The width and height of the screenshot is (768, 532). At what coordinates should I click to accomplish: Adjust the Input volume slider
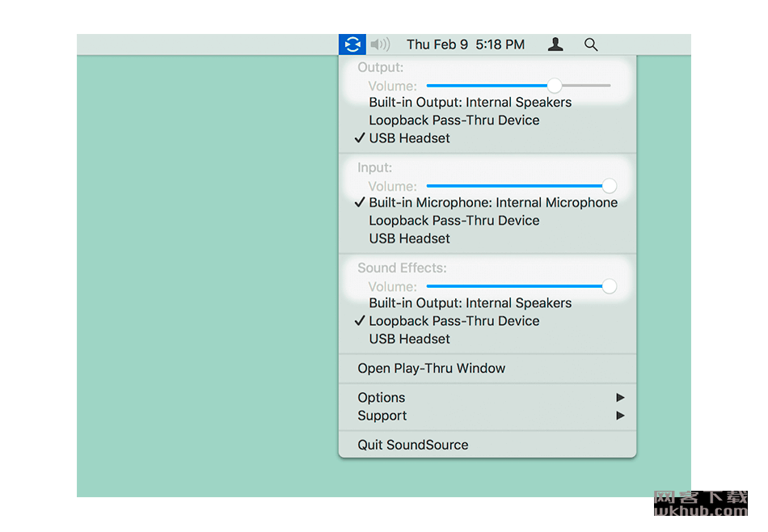(x=521, y=186)
